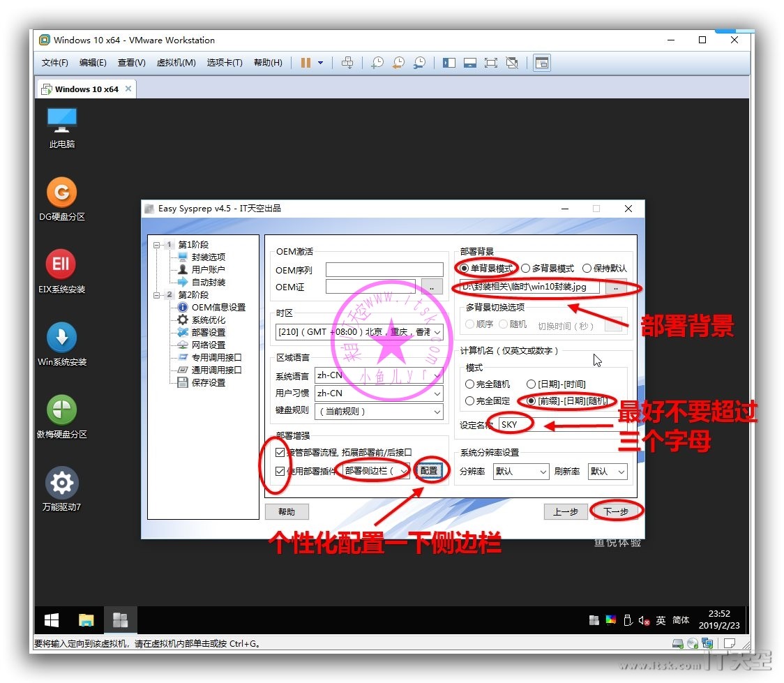Click the send Ctrl+Alt+Del toolbar icon
Image resolution: width=784 pixels, height=683 pixels.
coord(347,63)
